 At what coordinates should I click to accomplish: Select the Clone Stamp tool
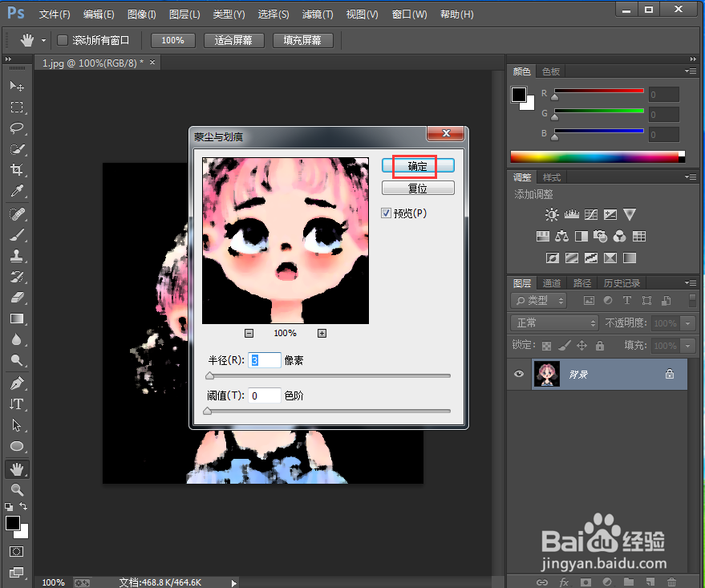17,256
